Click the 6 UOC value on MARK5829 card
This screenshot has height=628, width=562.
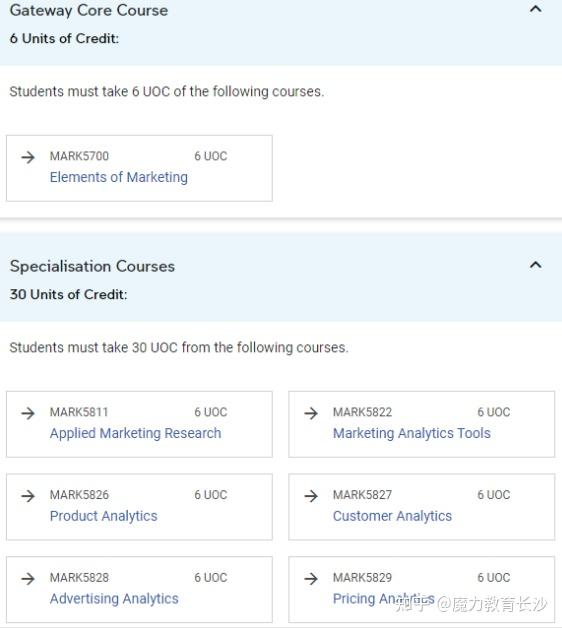pos(494,578)
